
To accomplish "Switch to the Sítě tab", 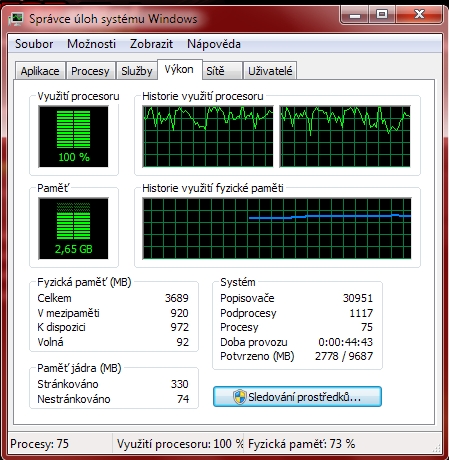I will [x=222, y=71].
